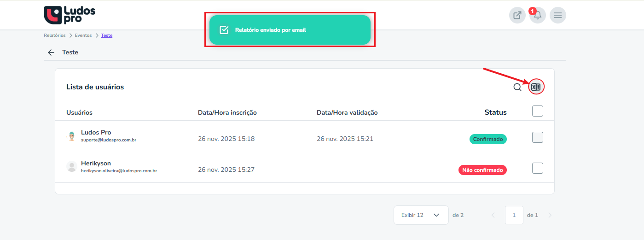Click the Eventos breadcrumb

tap(84, 35)
